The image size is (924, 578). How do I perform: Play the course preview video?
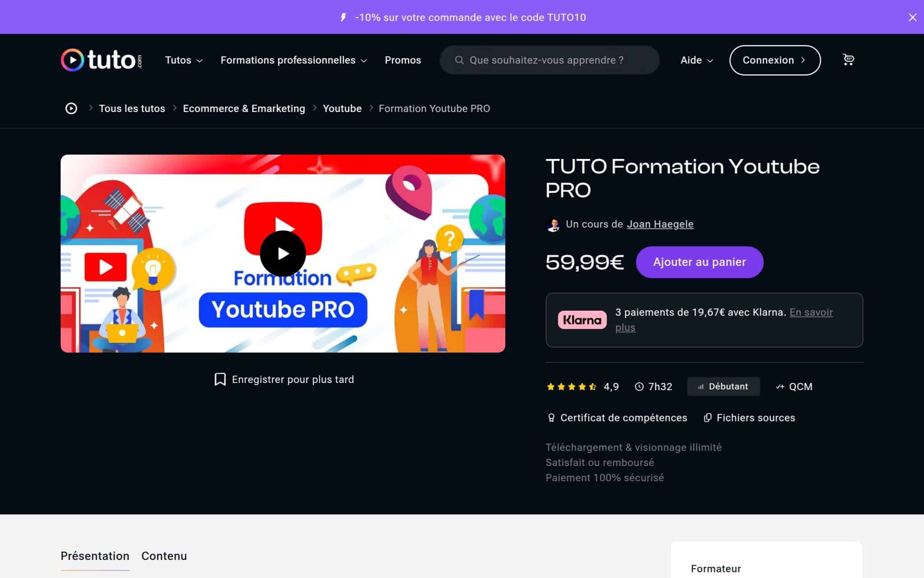tap(283, 254)
